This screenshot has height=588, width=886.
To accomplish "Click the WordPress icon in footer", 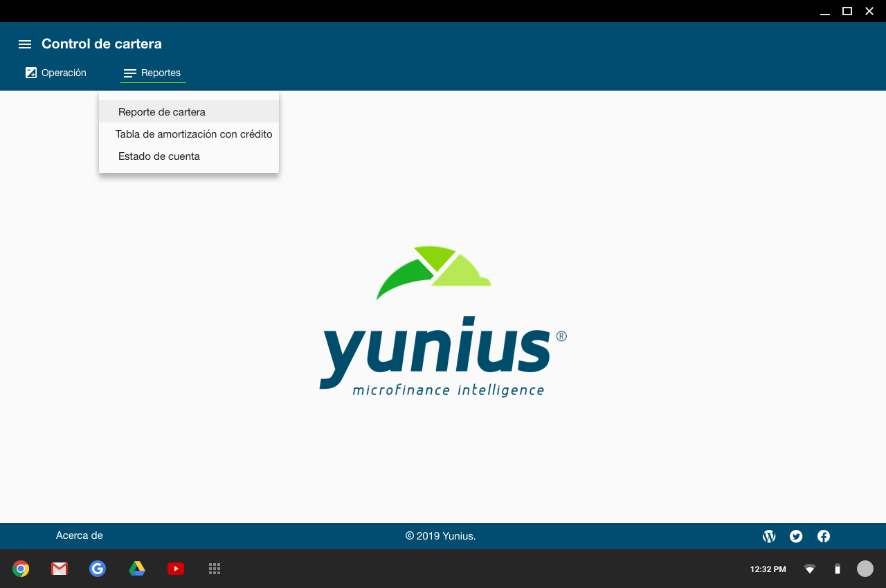I will click(x=769, y=536).
